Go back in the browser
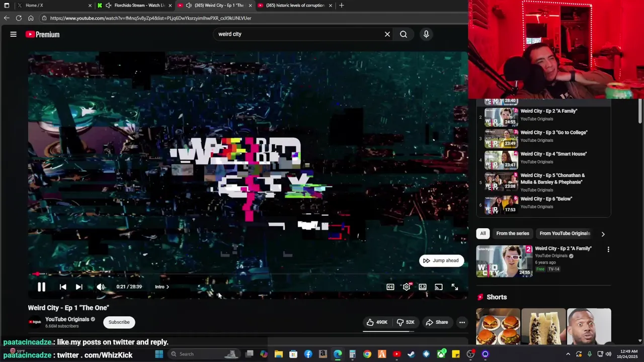 [7, 18]
